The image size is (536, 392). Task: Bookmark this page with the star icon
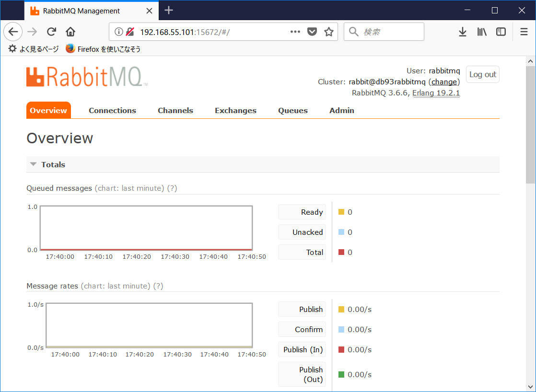point(329,32)
